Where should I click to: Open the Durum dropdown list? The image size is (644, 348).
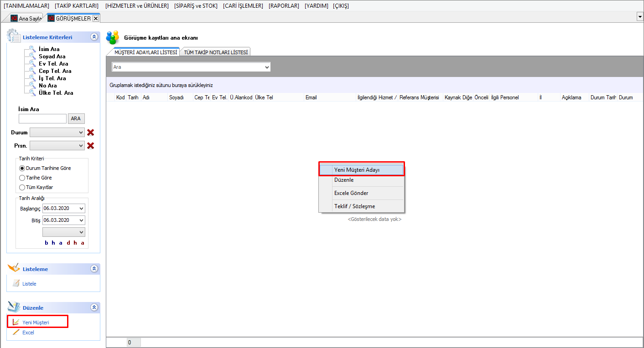click(81, 133)
